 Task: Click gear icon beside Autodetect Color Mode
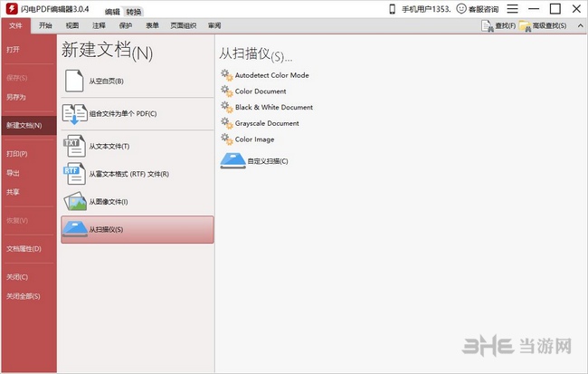click(x=227, y=75)
